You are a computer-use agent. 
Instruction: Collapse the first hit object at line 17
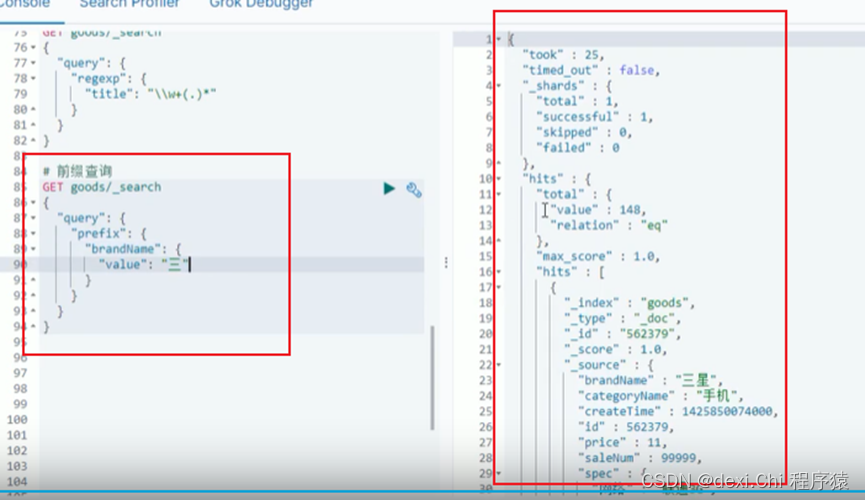(499, 287)
